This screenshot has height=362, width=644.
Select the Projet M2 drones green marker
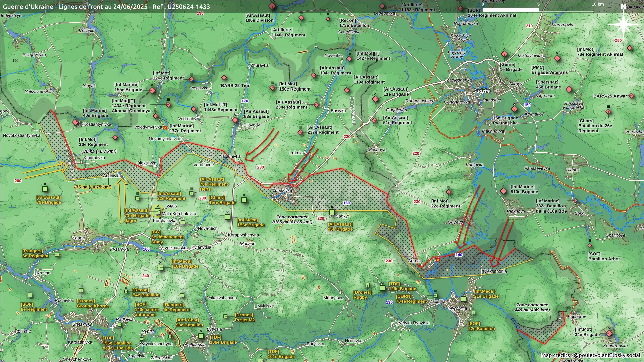225,316
